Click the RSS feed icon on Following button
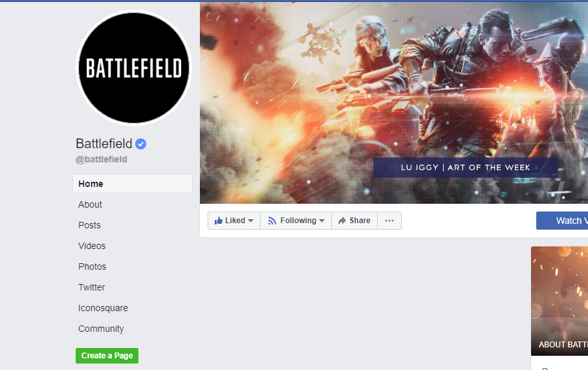The image size is (588, 370). coord(272,221)
